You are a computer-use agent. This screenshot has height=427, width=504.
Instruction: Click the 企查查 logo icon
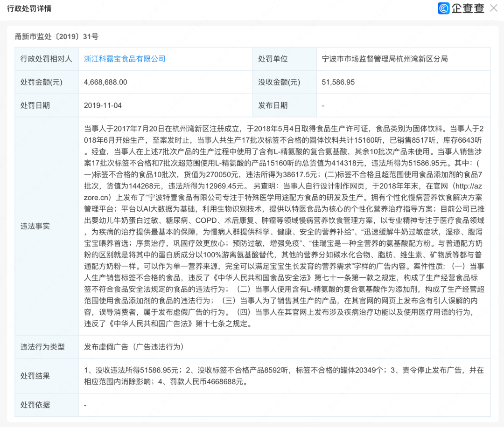[x=443, y=8]
